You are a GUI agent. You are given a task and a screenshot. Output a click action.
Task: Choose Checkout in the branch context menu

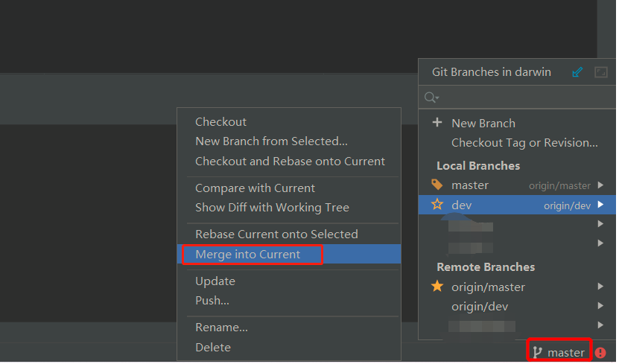[220, 122]
